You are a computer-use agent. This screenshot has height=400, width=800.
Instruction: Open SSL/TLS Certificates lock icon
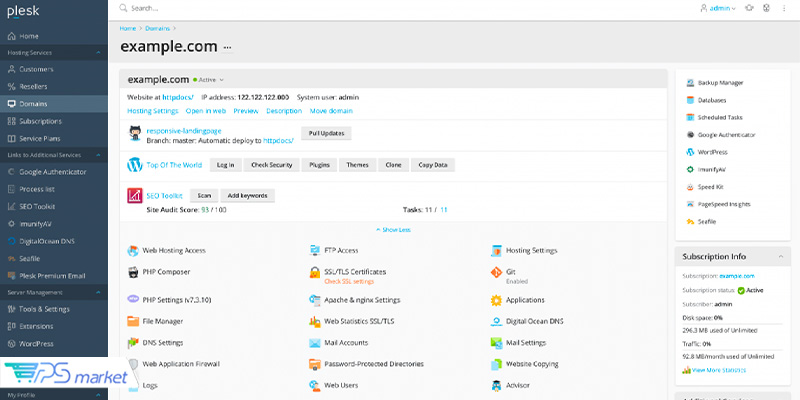315,272
